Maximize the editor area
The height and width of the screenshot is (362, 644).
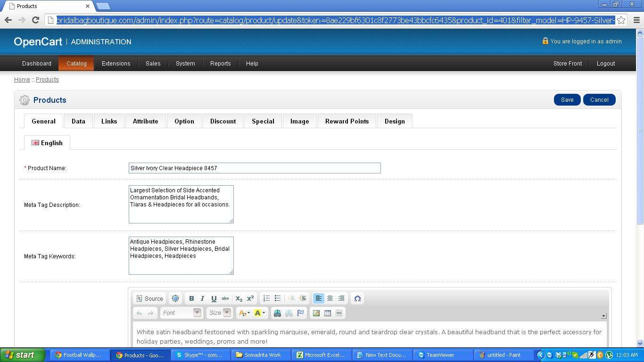point(175,298)
